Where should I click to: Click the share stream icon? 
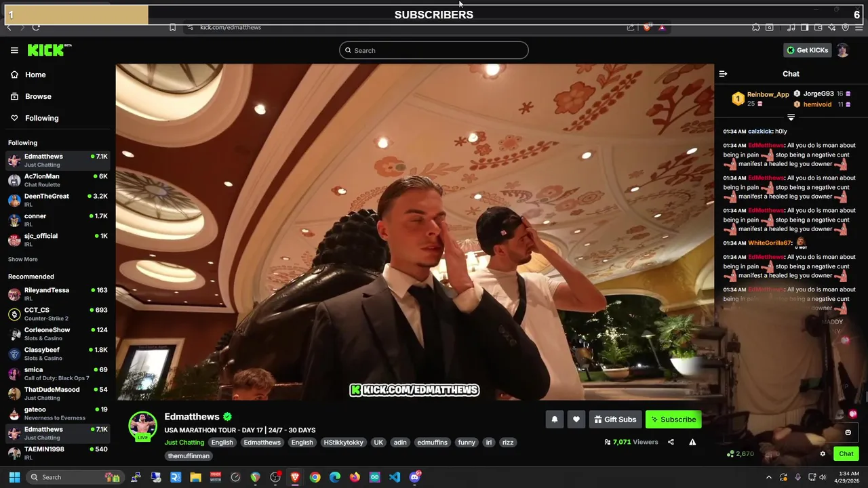click(x=671, y=442)
